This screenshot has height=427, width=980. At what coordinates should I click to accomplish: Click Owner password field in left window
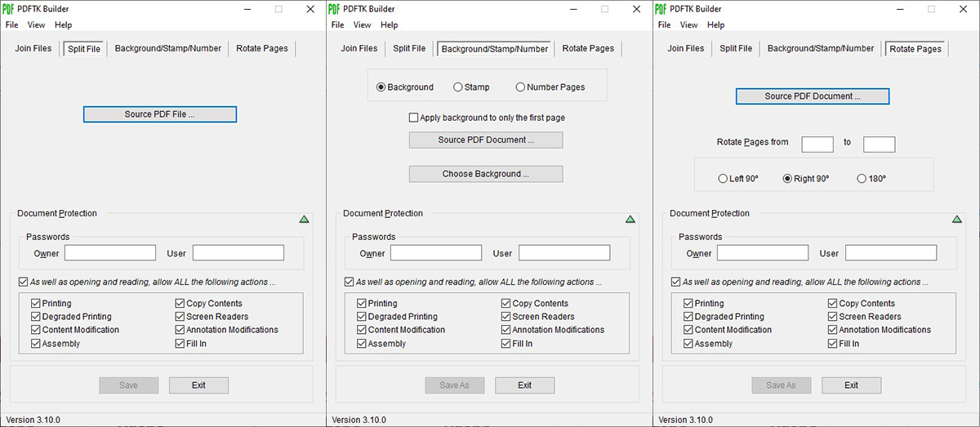pyautogui.click(x=109, y=253)
